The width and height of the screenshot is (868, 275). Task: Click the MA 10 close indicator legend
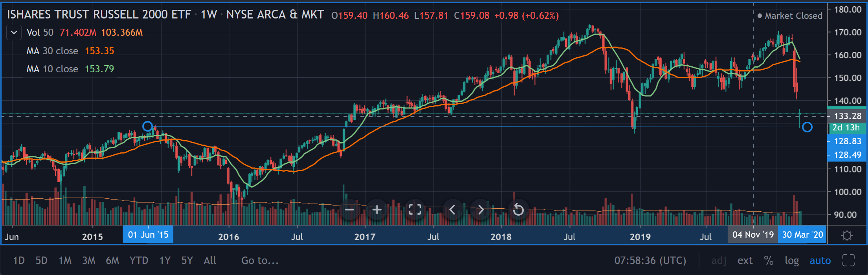coord(52,69)
